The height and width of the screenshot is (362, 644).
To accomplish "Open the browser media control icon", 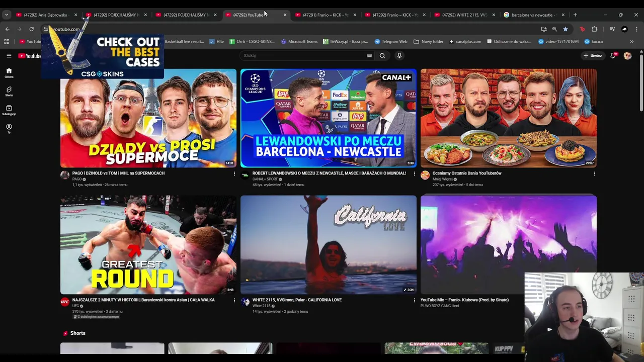I will 612,29.
